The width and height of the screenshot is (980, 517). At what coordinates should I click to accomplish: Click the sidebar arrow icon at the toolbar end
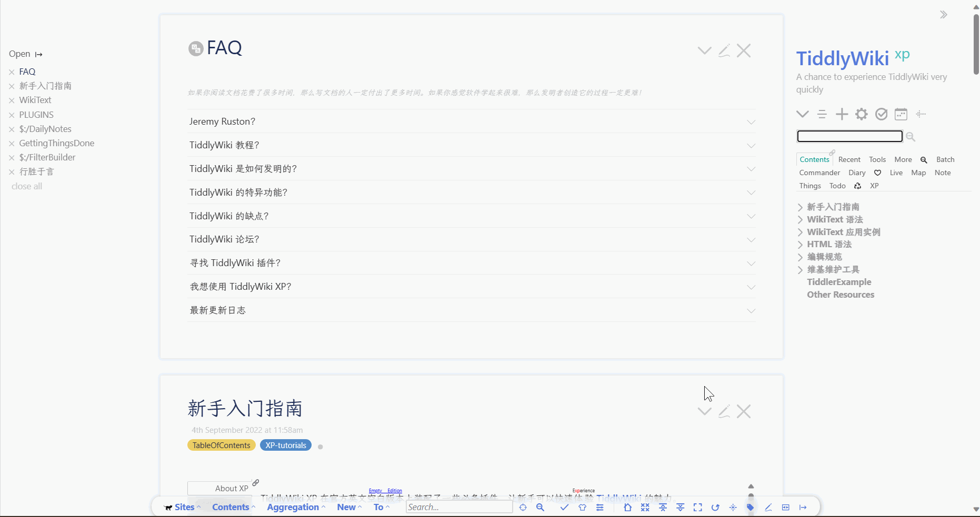[803, 508]
